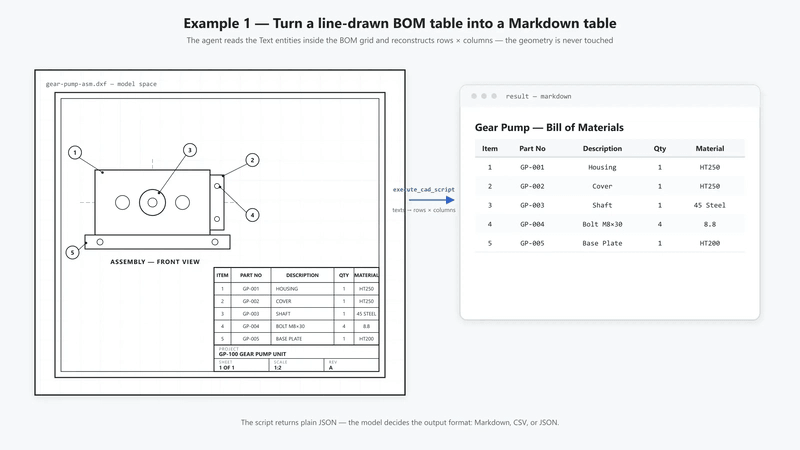Click the sheet value '1 OF 1' in the title block
This screenshot has height=450, width=800.
tap(227, 367)
